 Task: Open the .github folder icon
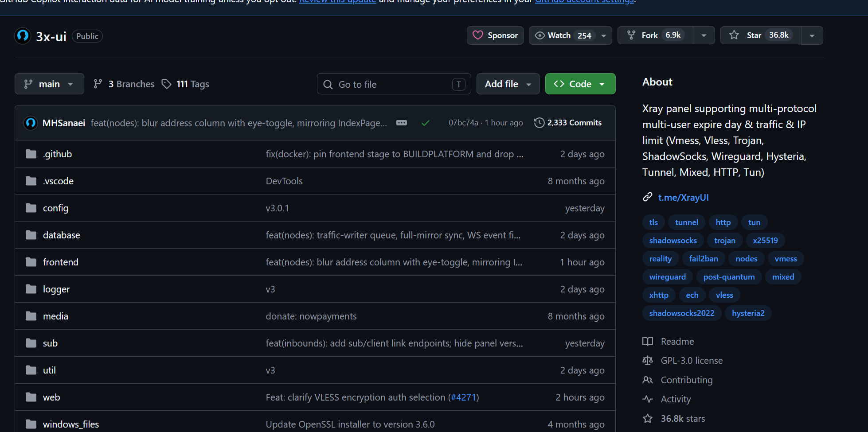(x=31, y=154)
